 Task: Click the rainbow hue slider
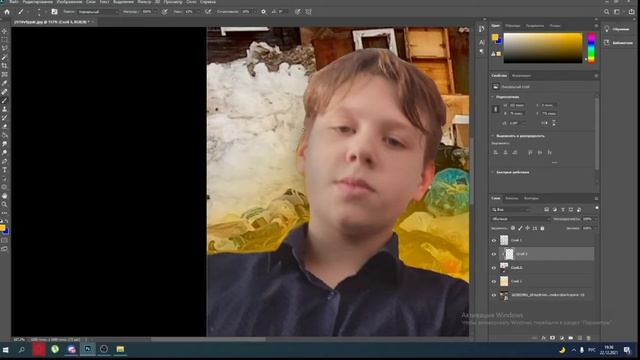(591, 48)
